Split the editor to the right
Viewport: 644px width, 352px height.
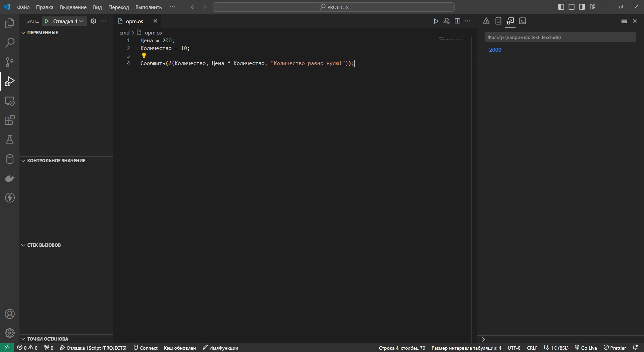click(x=457, y=21)
